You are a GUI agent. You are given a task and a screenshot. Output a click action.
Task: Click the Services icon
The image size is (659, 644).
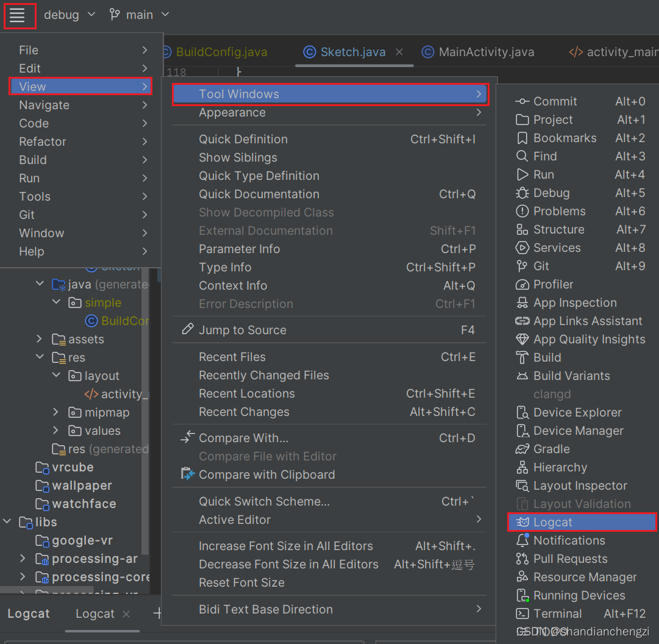522,248
